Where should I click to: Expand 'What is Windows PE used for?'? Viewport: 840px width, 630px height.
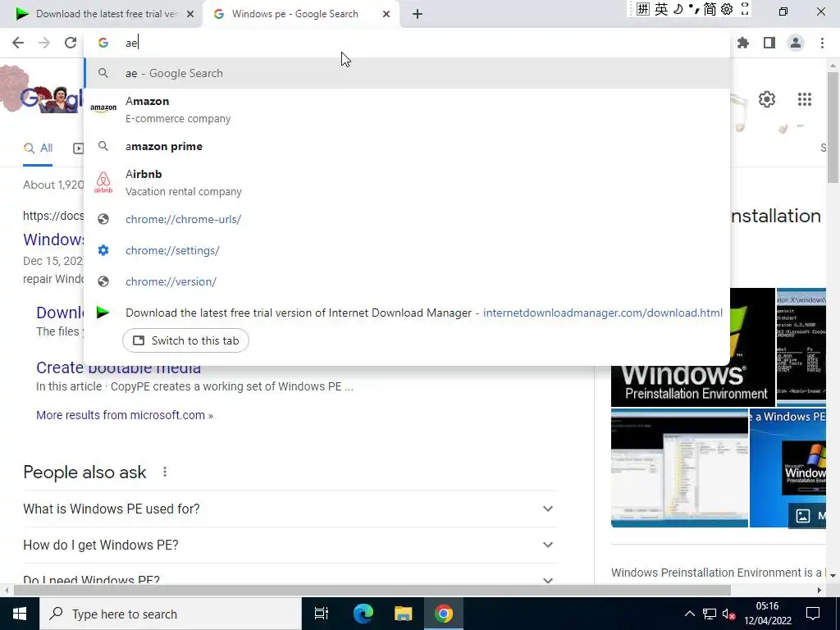[290, 509]
